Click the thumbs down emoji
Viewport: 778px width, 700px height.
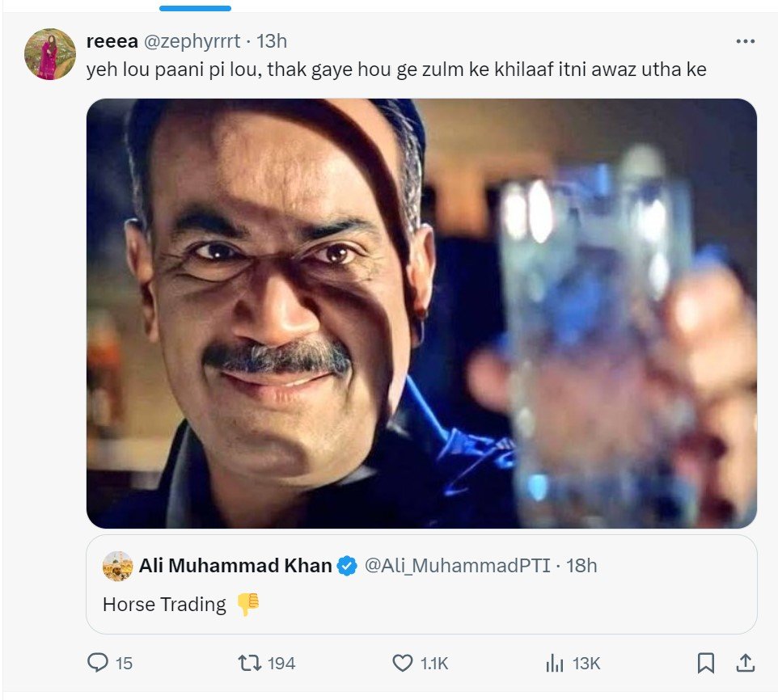coord(248,605)
